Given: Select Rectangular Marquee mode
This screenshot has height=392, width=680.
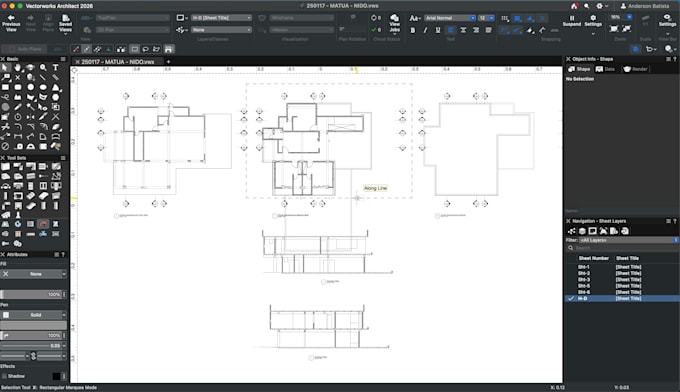Looking at the screenshot, I should 134,49.
